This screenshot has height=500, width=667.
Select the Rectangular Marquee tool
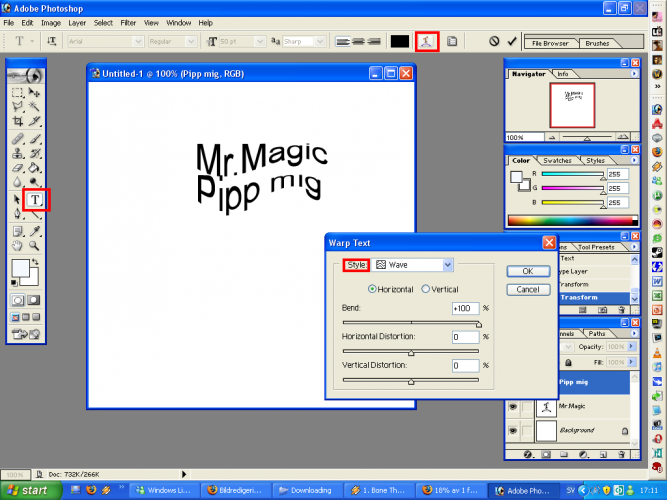click(17, 92)
